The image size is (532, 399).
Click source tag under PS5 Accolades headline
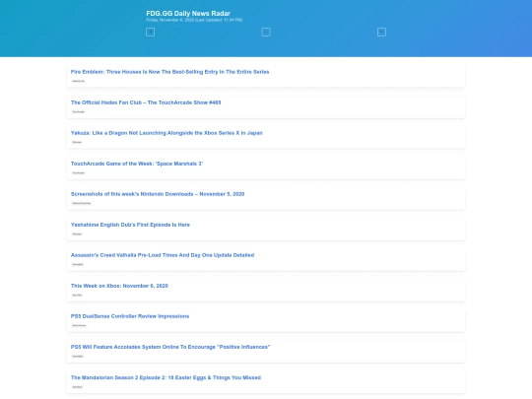pos(78,356)
